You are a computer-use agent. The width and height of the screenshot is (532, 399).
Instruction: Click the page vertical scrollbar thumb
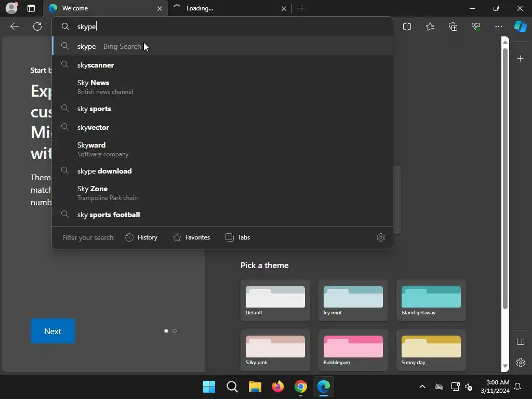coord(505,178)
